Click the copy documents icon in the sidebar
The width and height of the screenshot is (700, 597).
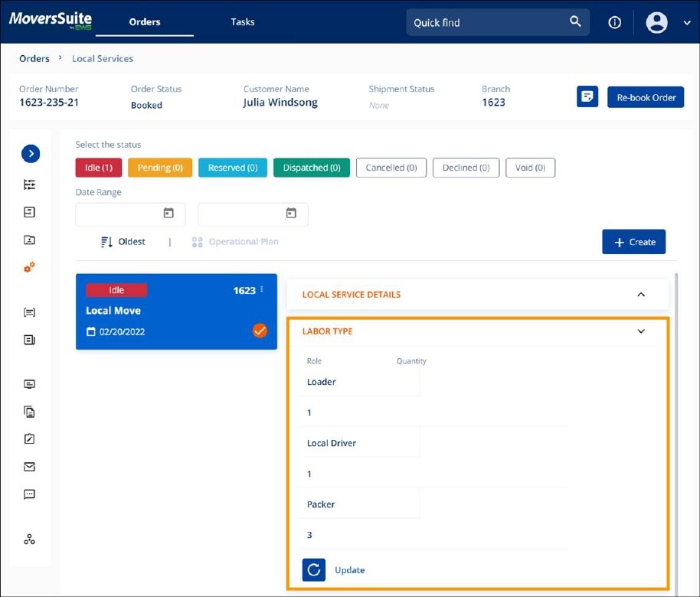(29, 411)
